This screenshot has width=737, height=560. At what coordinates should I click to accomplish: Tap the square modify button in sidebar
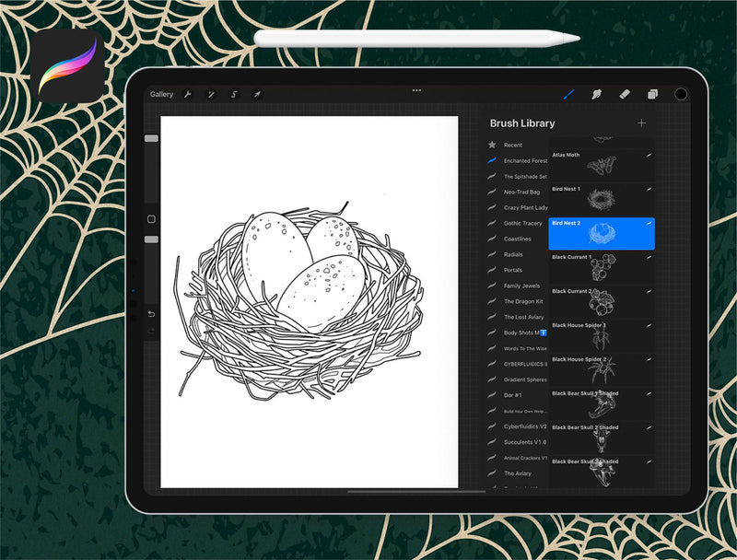(151, 219)
